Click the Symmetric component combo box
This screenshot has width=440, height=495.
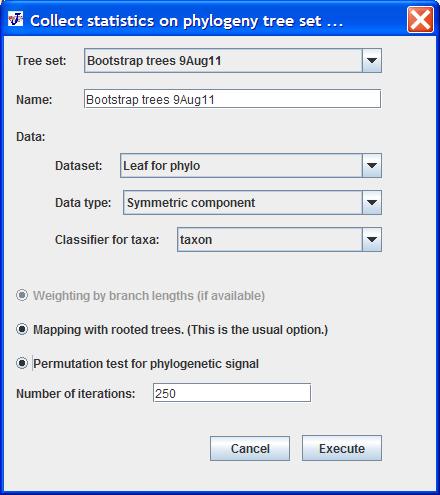click(252, 203)
